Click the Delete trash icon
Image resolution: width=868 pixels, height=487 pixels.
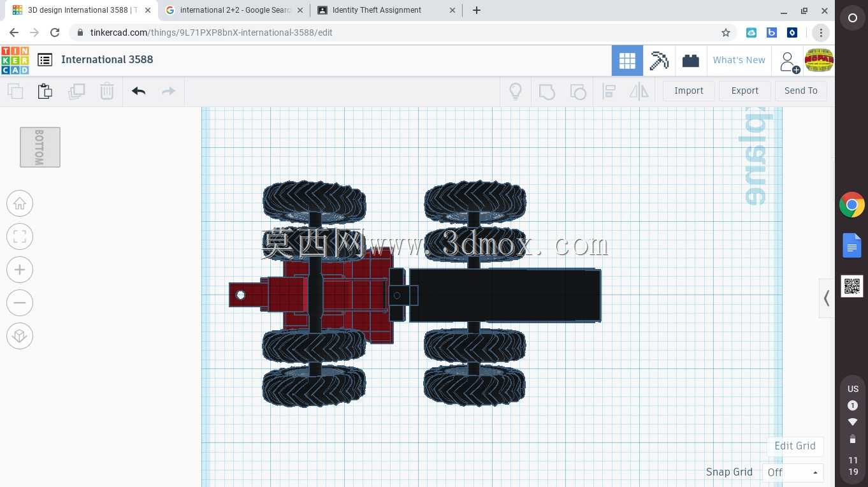click(106, 91)
